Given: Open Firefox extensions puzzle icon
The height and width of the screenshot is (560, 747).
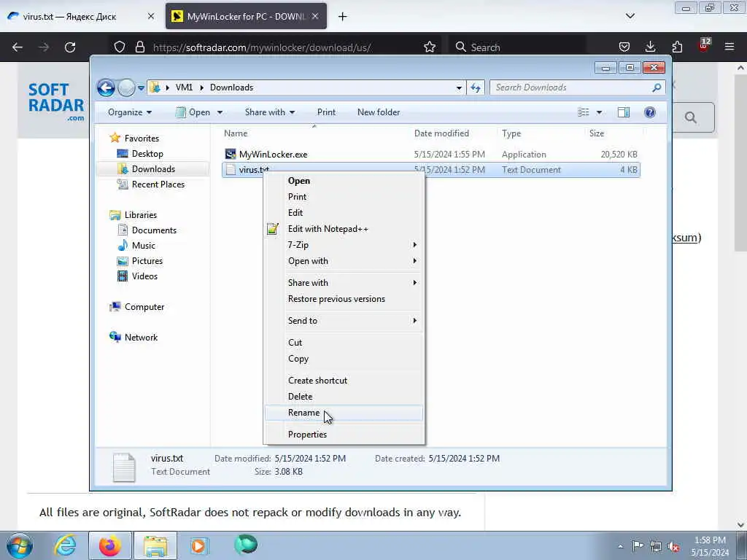Looking at the screenshot, I should [x=677, y=47].
